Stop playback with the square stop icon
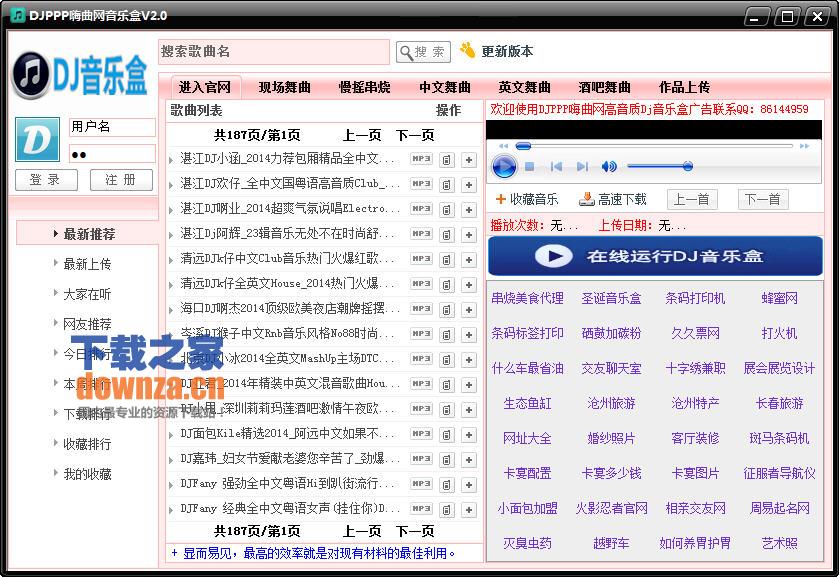Image resolution: width=839 pixels, height=577 pixels. coord(530,167)
